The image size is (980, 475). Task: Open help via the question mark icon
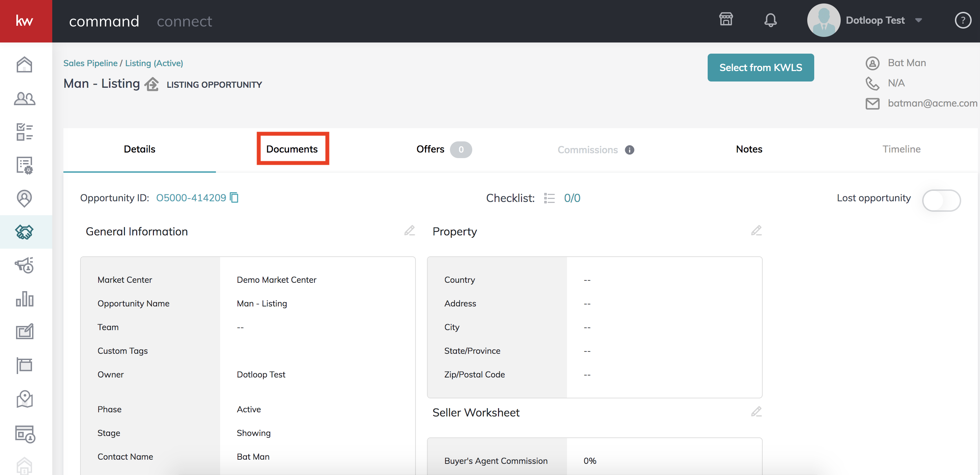coord(963,21)
